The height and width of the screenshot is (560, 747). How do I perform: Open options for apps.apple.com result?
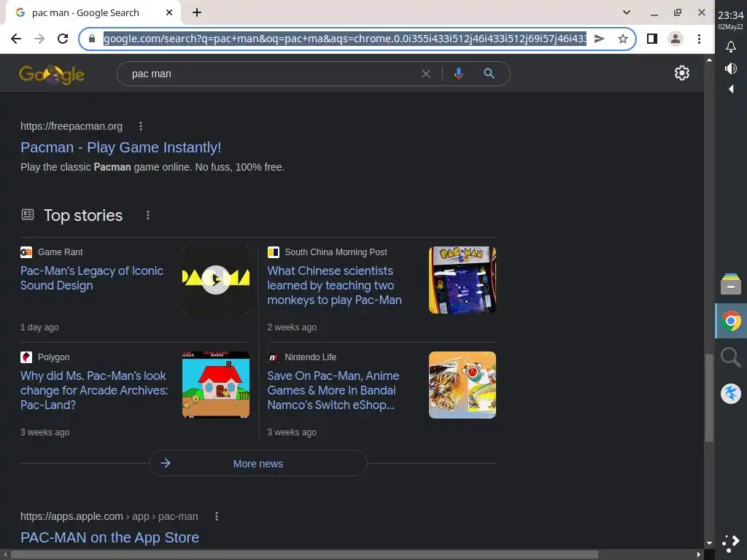pos(216,516)
